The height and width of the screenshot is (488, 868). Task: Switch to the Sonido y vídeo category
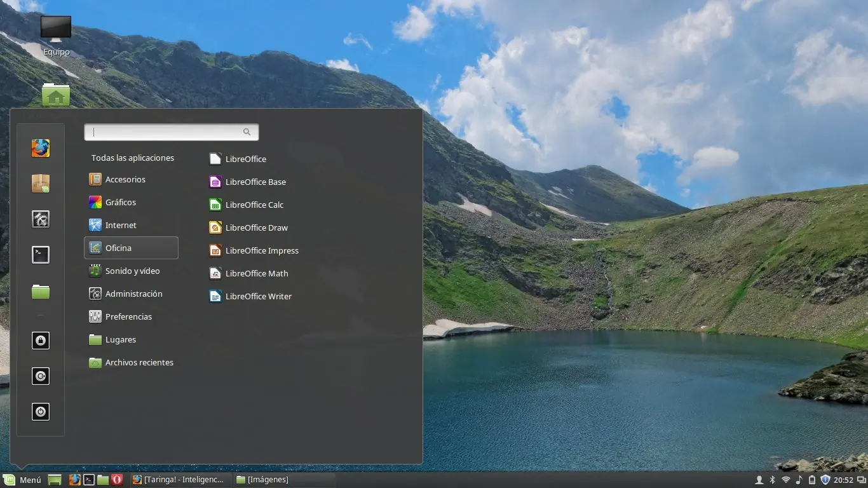pyautogui.click(x=131, y=271)
